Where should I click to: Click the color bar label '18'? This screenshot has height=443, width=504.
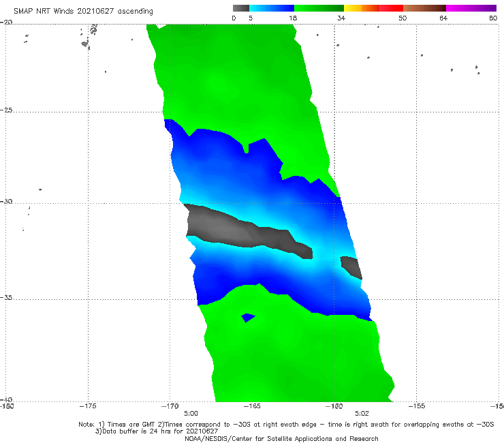tap(293, 18)
